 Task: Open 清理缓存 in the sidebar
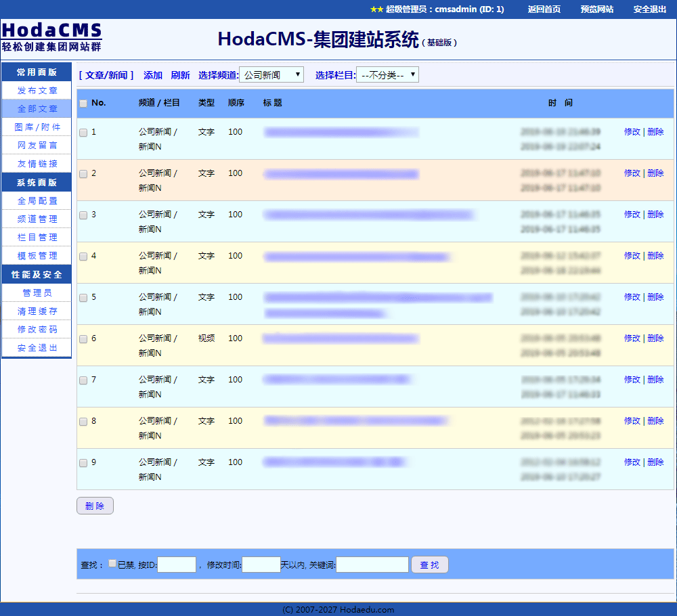[x=37, y=311]
